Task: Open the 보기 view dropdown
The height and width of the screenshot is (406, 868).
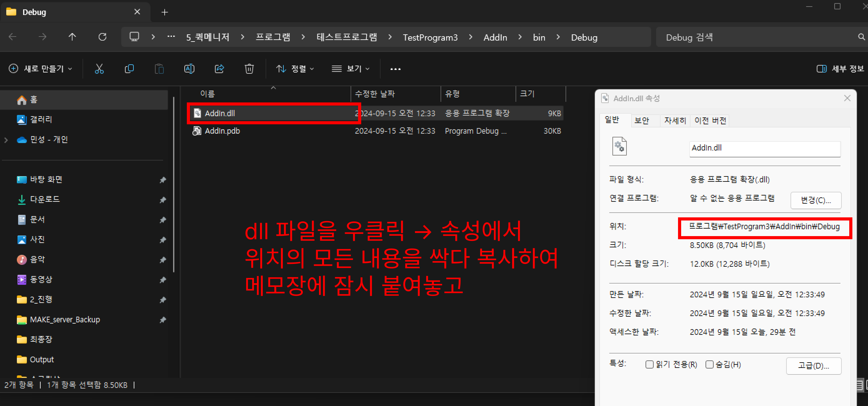Action: coord(351,69)
